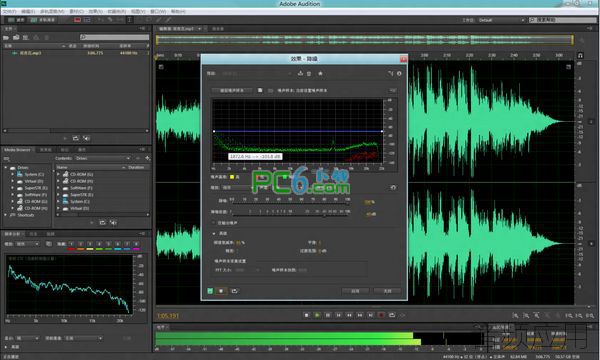Open the Media Browser tab
The height and width of the screenshot is (360, 600).
[18, 150]
